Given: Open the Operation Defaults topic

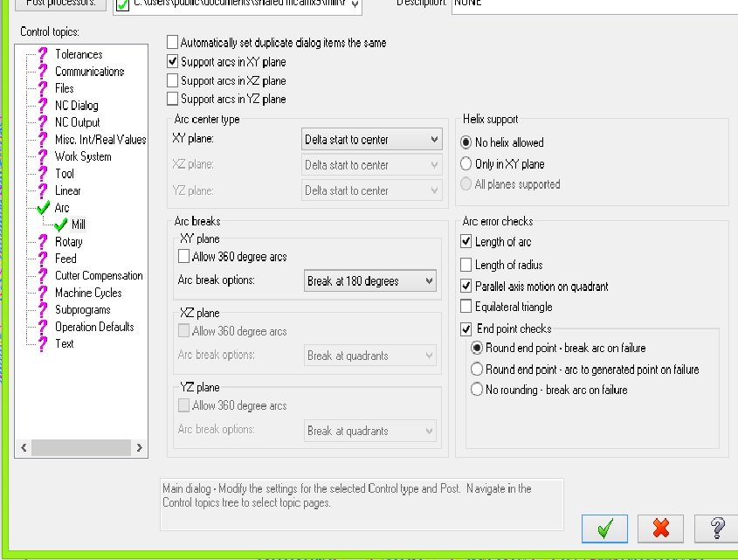Looking at the screenshot, I should (94, 327).
